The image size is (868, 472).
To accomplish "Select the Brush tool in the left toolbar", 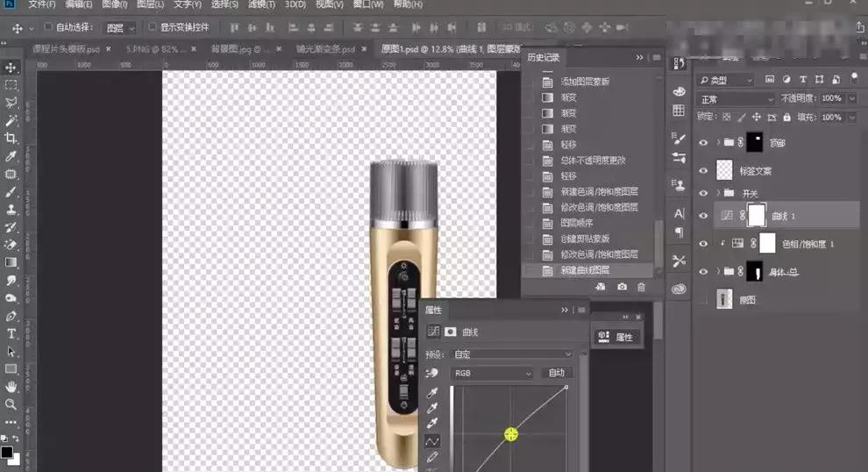I will (11, 191).
